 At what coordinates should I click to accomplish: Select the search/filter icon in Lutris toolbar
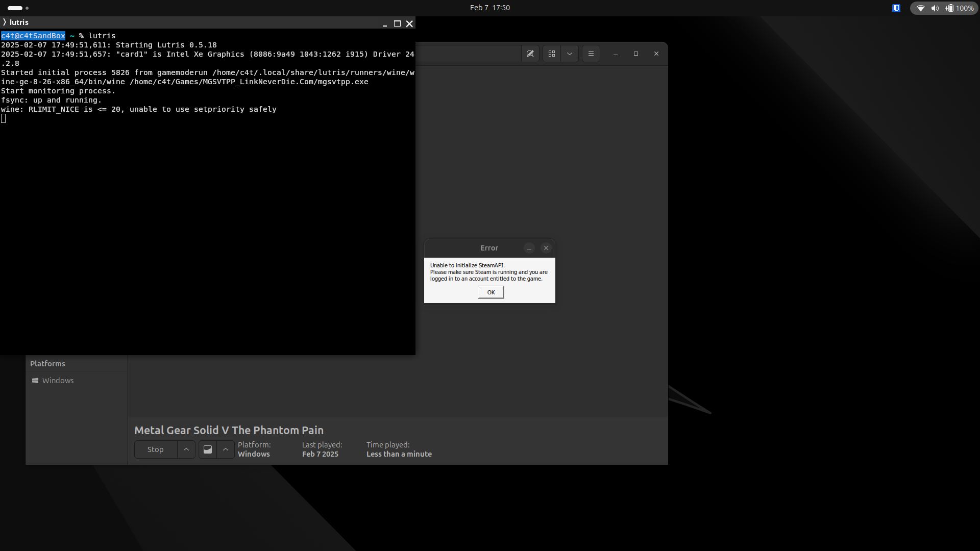click(531, 54)
